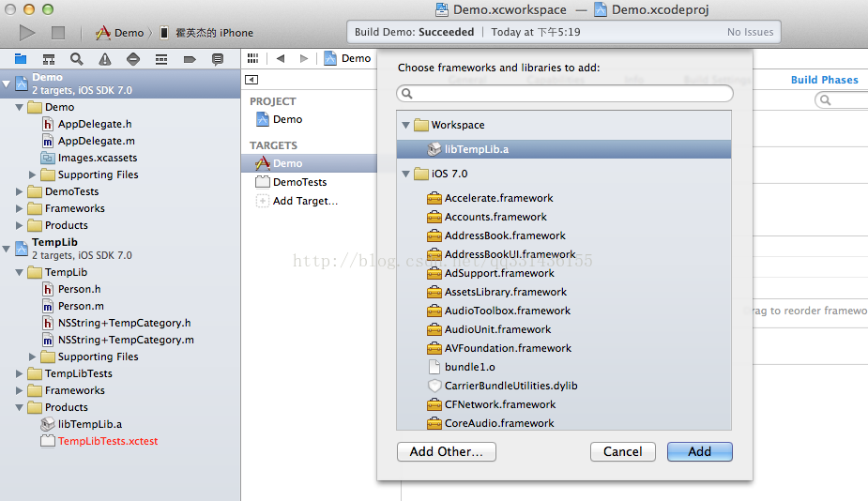Click Build Phases search field
This screenshot has height=501, width=868.
tap(842, 100)
